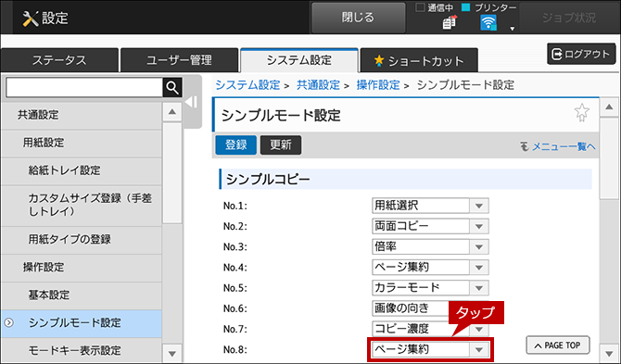Open No.2 両面コピー dropdown
This screenshot has width=621, height=364.
(x=430, y=226)
